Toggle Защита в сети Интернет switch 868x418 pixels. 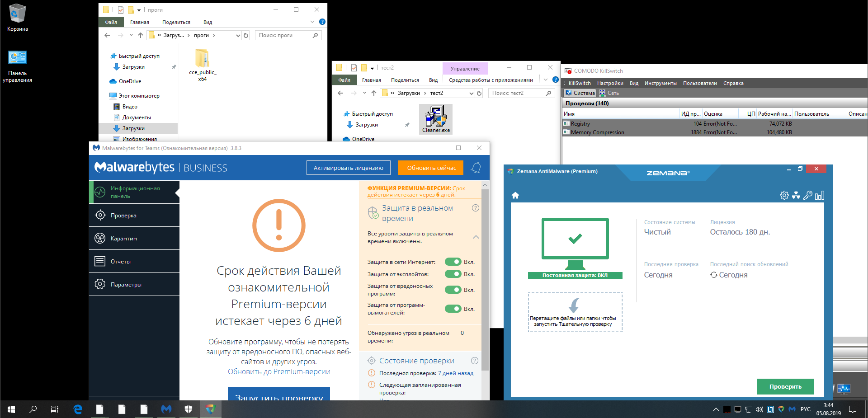click(453, 262)
